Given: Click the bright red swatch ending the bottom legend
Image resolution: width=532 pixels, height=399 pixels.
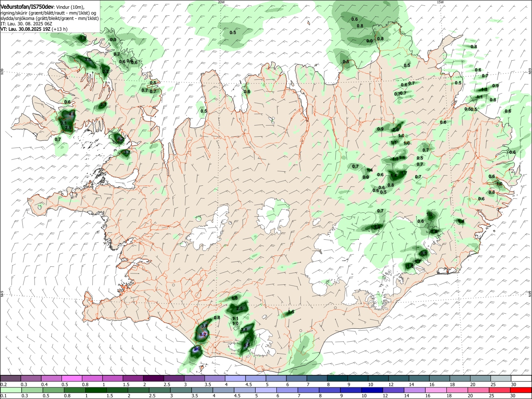Looking at the screenshot, I should pyautogui.click(x=521, y=390).
